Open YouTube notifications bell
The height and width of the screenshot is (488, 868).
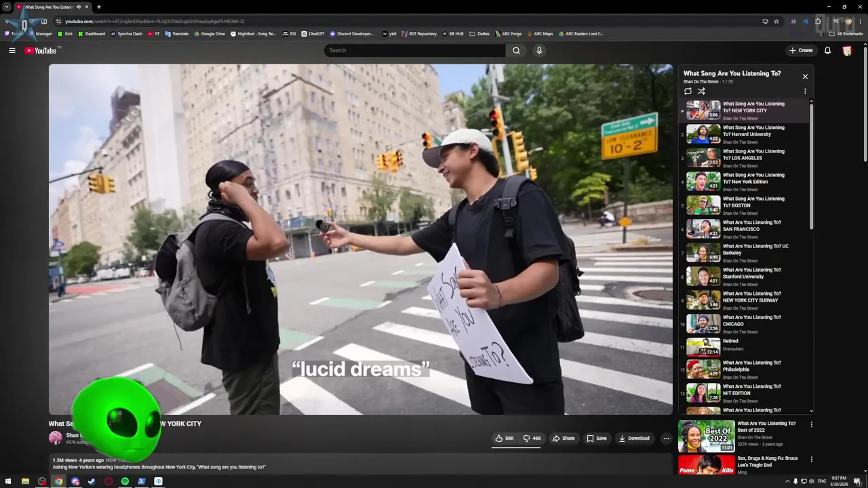point(827,50)
